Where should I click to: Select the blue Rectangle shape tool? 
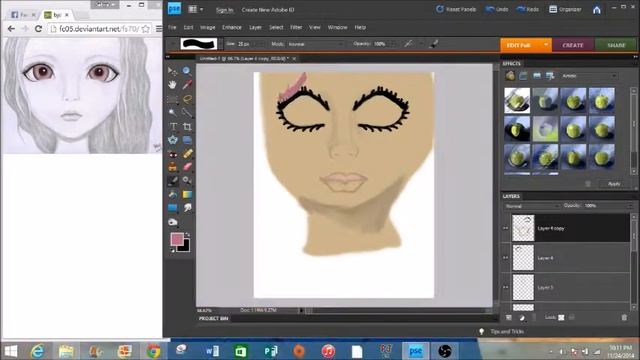(x=172, y=208)
